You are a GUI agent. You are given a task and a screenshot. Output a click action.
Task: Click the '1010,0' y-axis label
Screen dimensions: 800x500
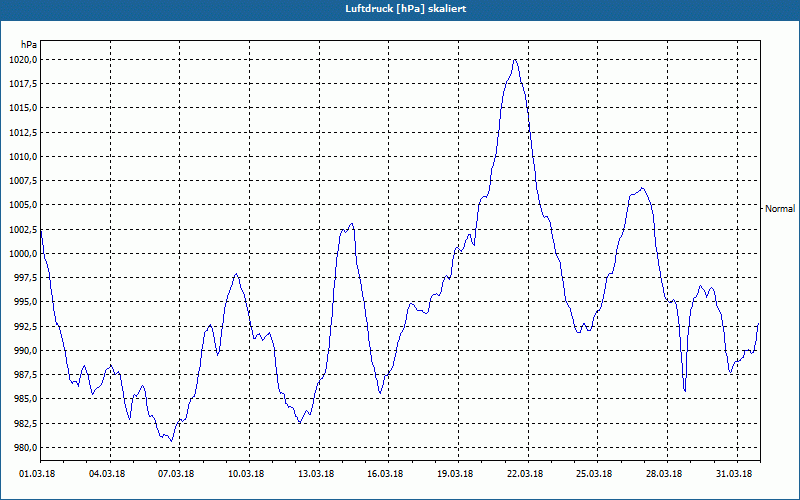tap(23, 157)
